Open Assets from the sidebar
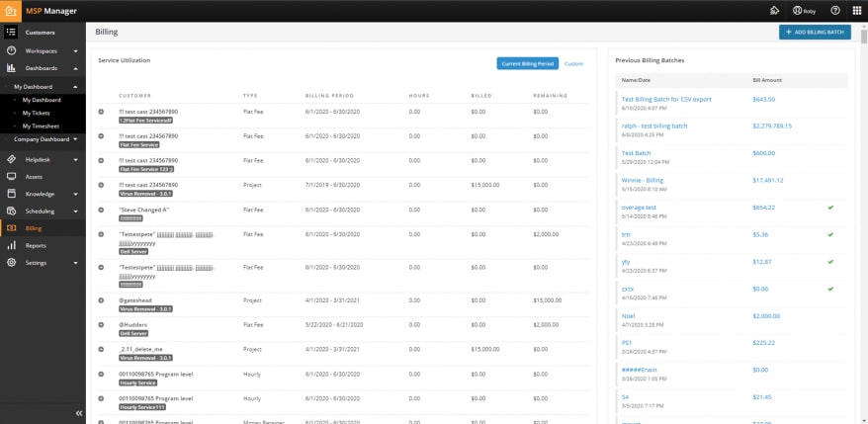This screenshot has width=868, height=424. click(34, 176)
